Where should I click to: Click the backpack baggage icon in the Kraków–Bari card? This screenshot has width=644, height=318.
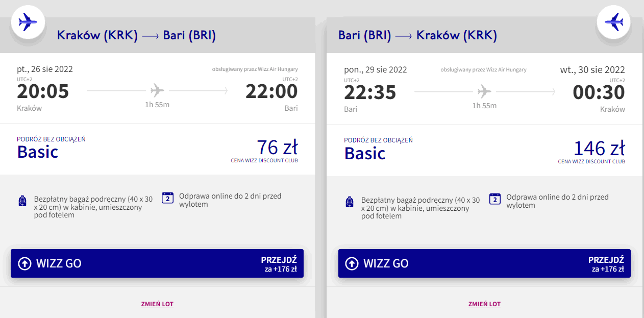click(x=22, y=201)
